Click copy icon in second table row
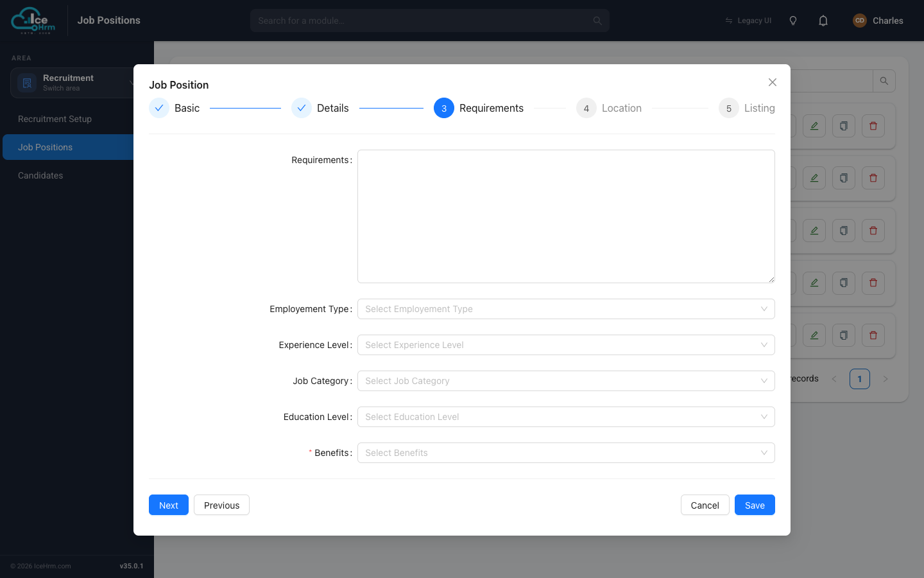Screen dimensions: 924x578 pyautogui.click(x=844, y=178)
